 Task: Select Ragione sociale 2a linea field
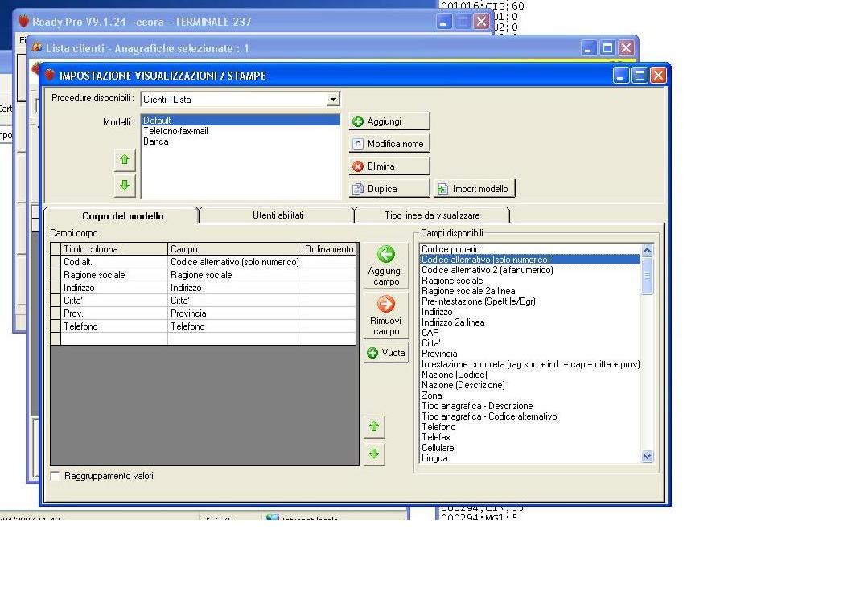pos(529,291)
